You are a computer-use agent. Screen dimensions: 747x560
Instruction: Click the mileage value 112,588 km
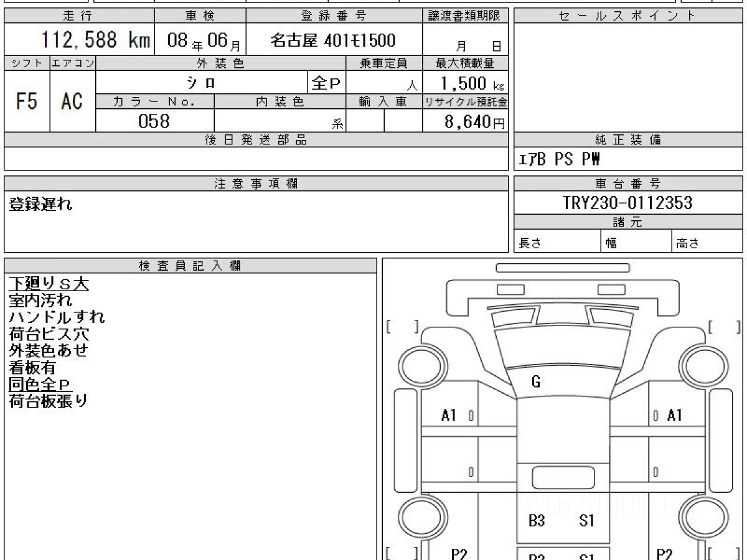(x=96, y=40)
